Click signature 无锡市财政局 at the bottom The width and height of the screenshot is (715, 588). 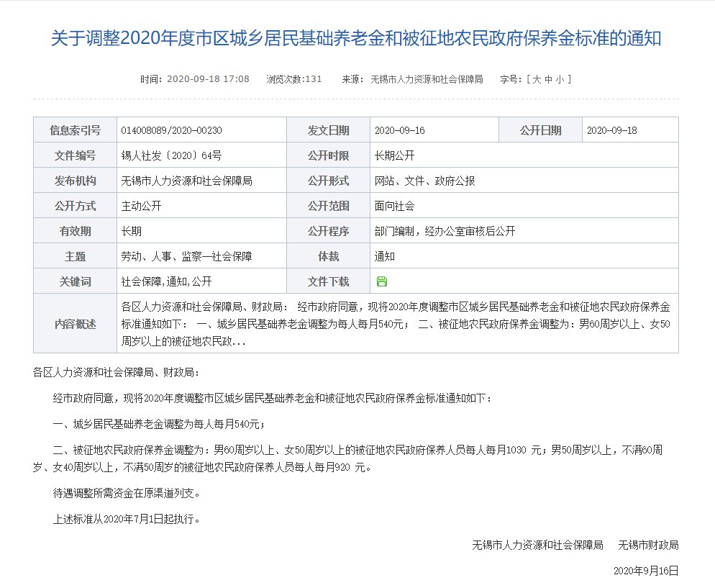[x=648, y=544]
